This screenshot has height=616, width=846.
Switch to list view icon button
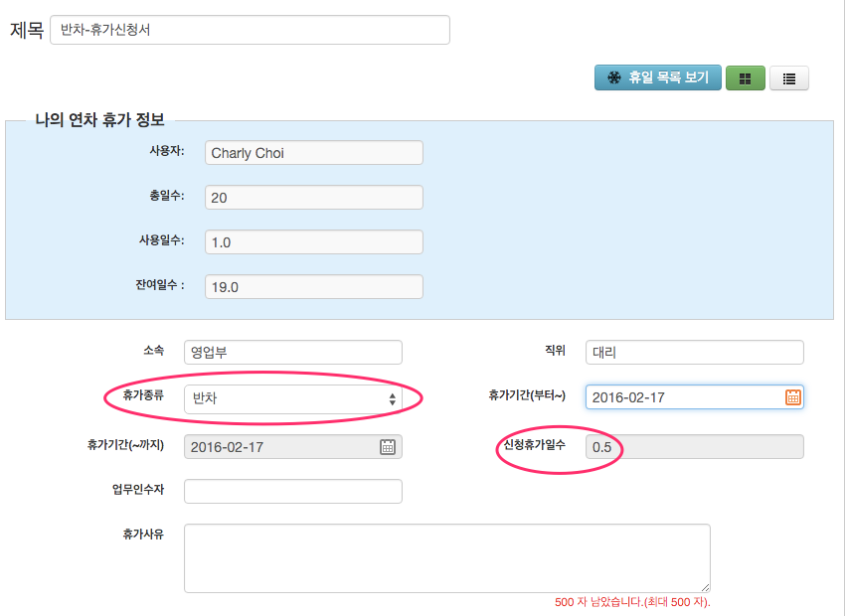[788, 78]
